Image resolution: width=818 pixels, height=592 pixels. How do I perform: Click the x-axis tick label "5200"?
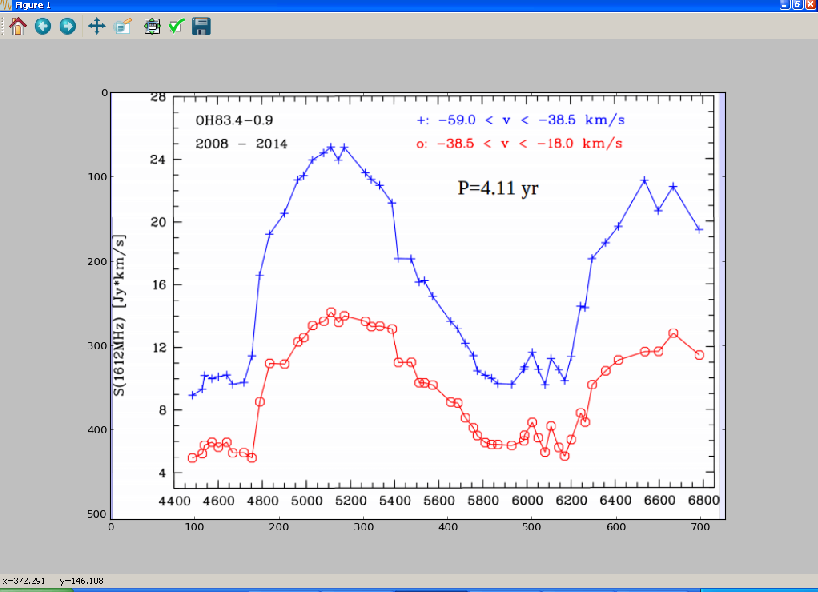click(x=351, y=501)
